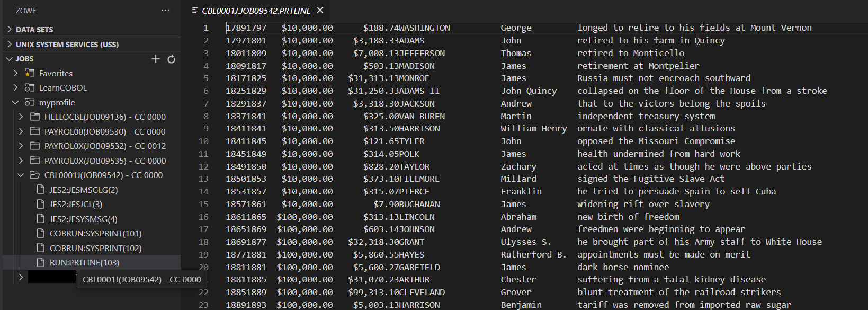Select the CBL0001J.JOB09542.PRTLINE editor tab
The height and width of the screenshot is (310, 868).
256,11
